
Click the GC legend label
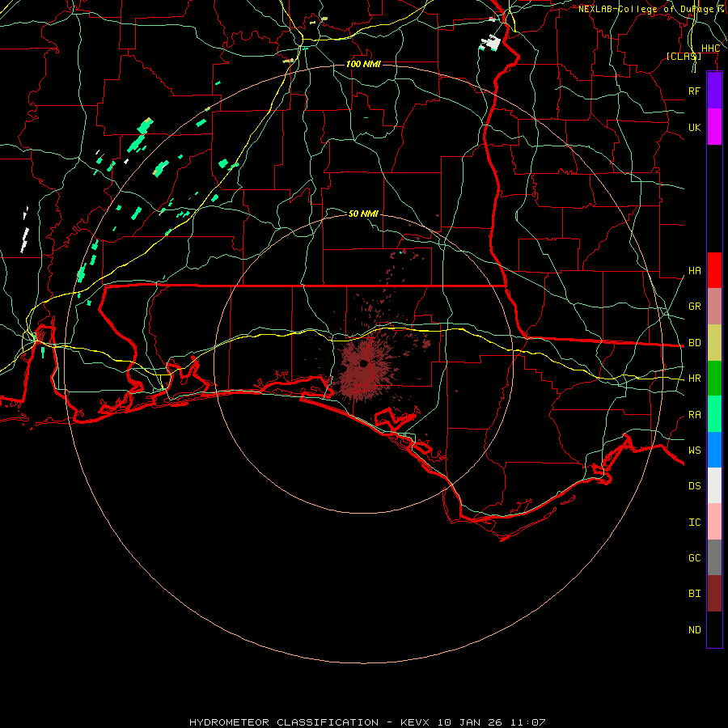[x=695, y=558]
